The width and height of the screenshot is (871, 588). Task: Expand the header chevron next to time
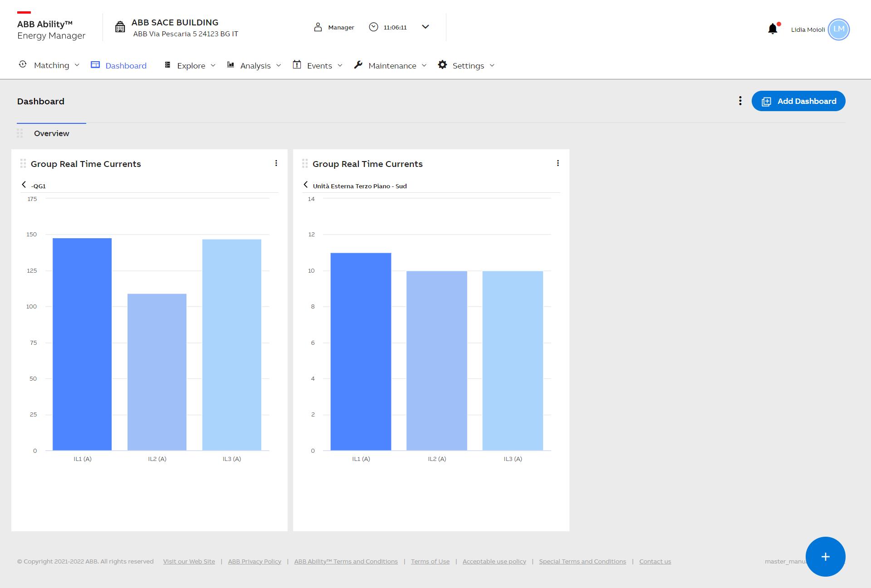425,27
